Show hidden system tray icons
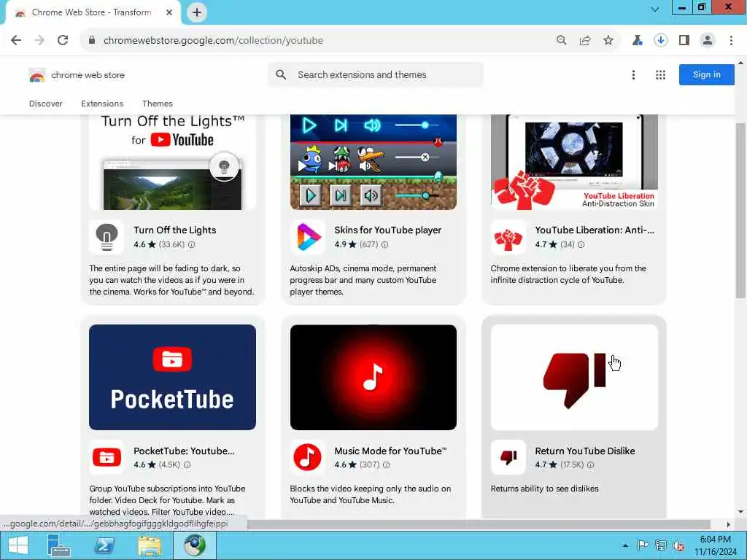Image resolution: width=747 pixels, height=560 pixels. [x=625, y=545]
